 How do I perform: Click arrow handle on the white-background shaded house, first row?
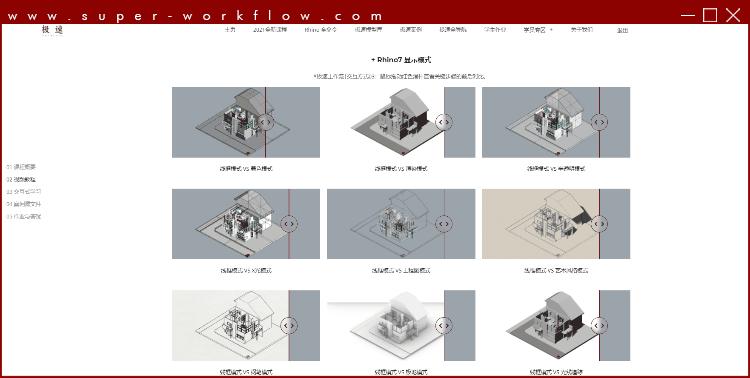pos(444,122)
